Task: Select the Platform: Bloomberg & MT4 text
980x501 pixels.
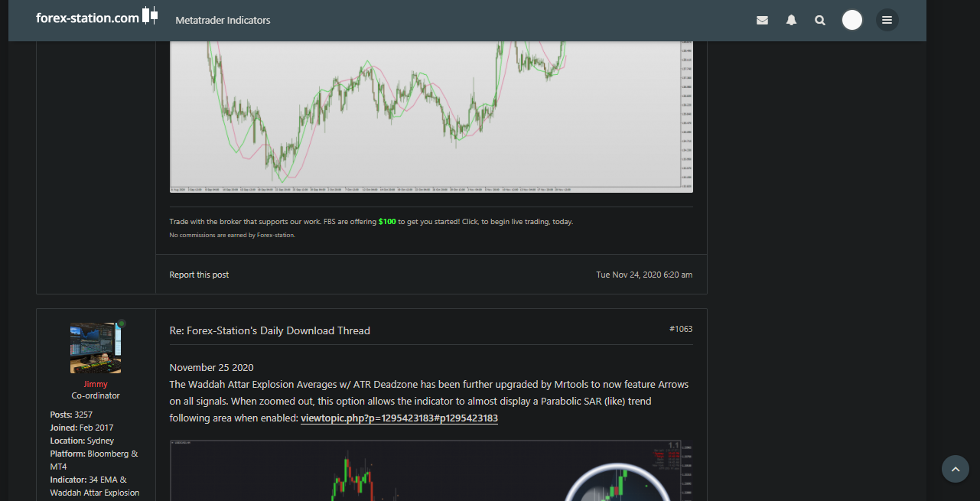Action: point(94,460)
